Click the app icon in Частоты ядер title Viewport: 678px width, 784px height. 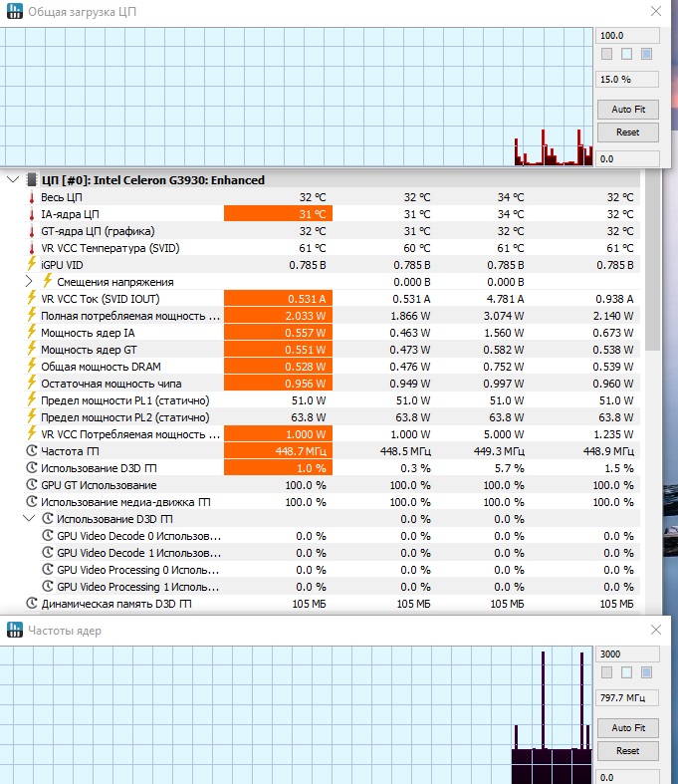[15, 630]
